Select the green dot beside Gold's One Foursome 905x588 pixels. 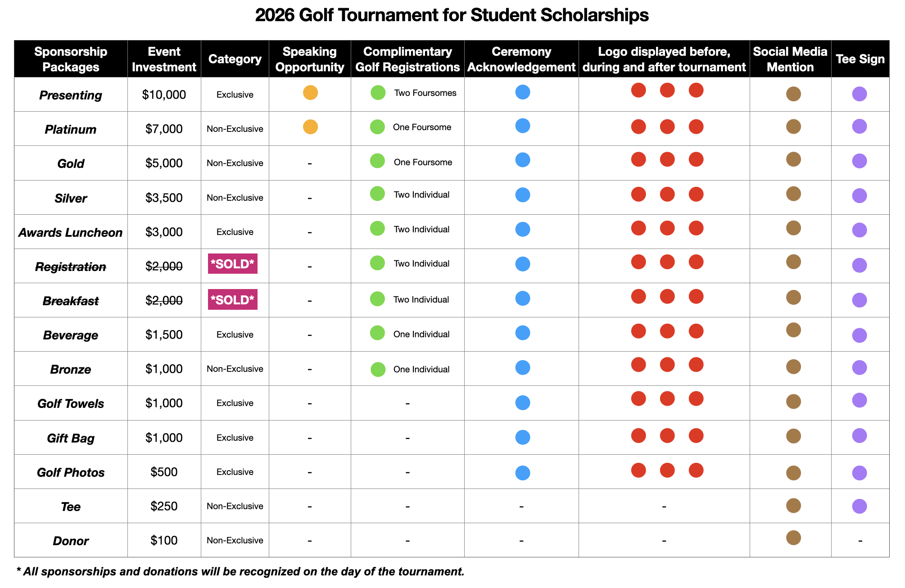point(377,161)
